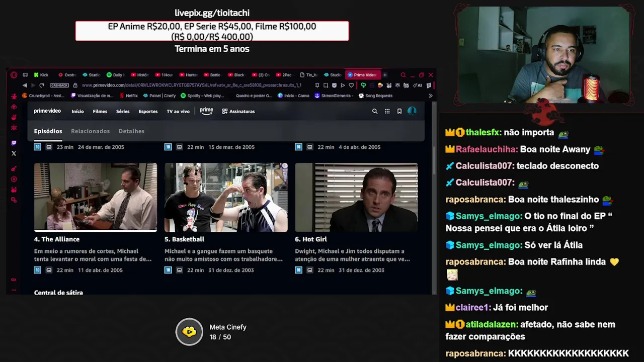Image resolution: width=644 pixels, height=362 pixels.
Task: Click chat username thalesfx
Action: click(x=483, y=133)
